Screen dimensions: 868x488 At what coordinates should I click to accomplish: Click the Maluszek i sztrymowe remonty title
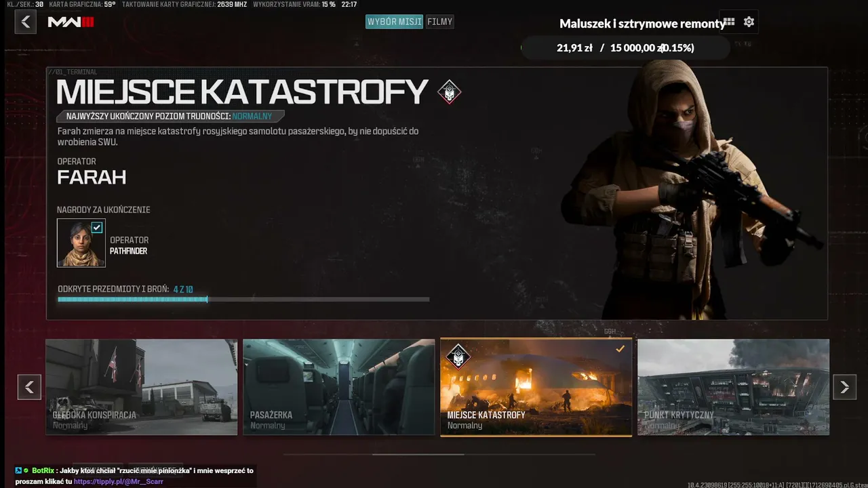[x=642, y=24]
